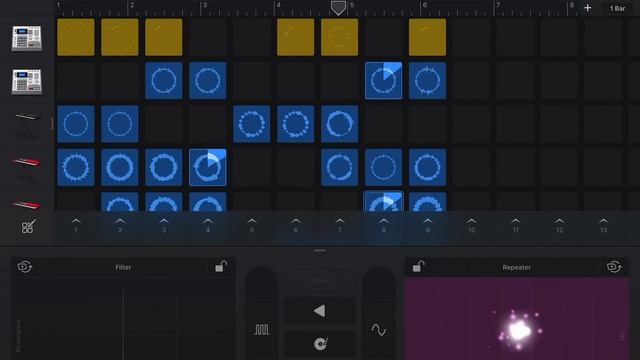The height and width of the screenshot is (360, 640).
Task: Play the column 2 cell on the fourth track
Action: [120, 167]
